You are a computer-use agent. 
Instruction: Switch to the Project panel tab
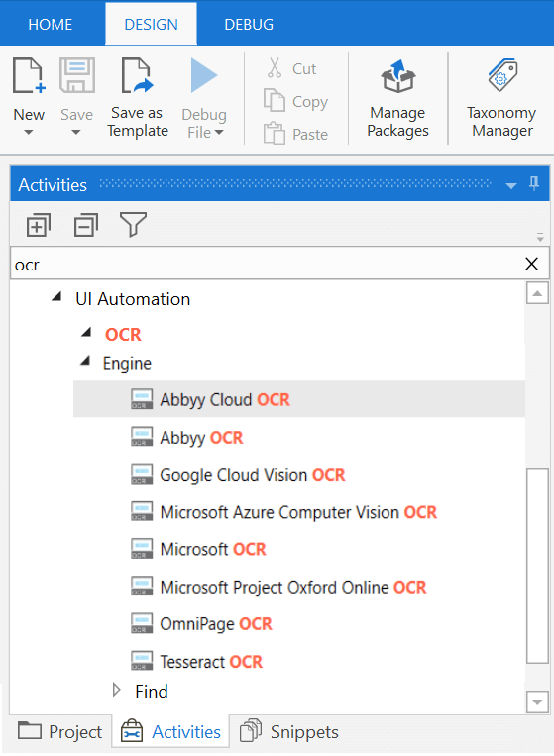[x=60, y=732]
